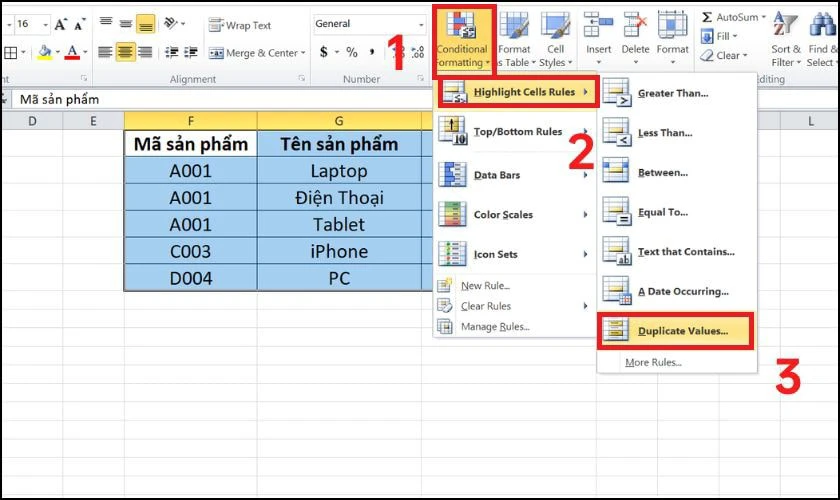The height and width of the screenshot is (500, 840).
Task: Apply the yellow fill color bucket
Action: [45, 53]
